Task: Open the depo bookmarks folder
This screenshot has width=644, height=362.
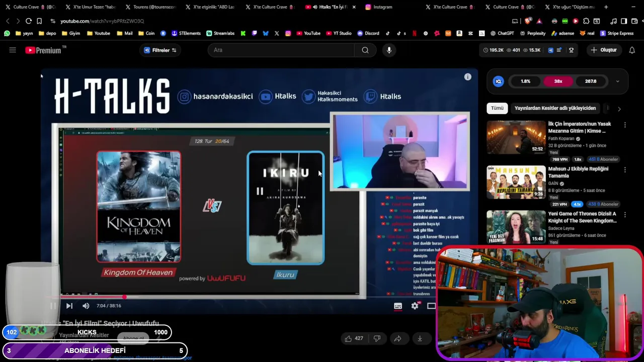Action: (x=47, y=33)
